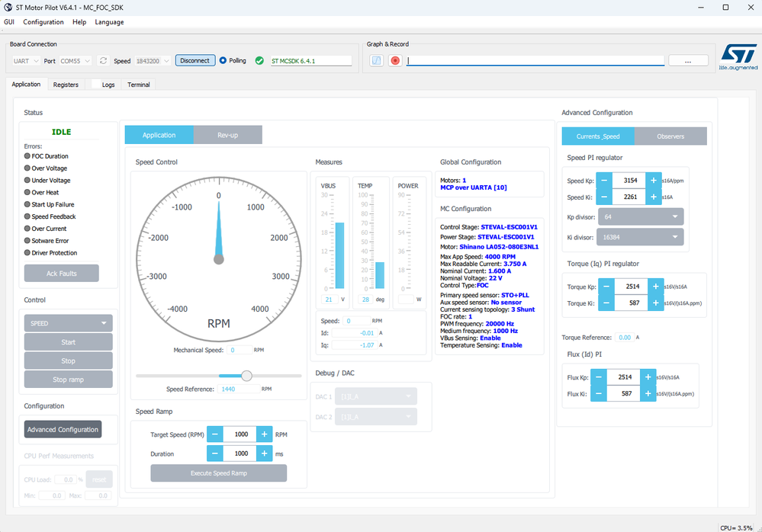The height and width of the screenshot is (532, 762).
Task: Increase Torque Kp with plus button
Action: [655, 287]
